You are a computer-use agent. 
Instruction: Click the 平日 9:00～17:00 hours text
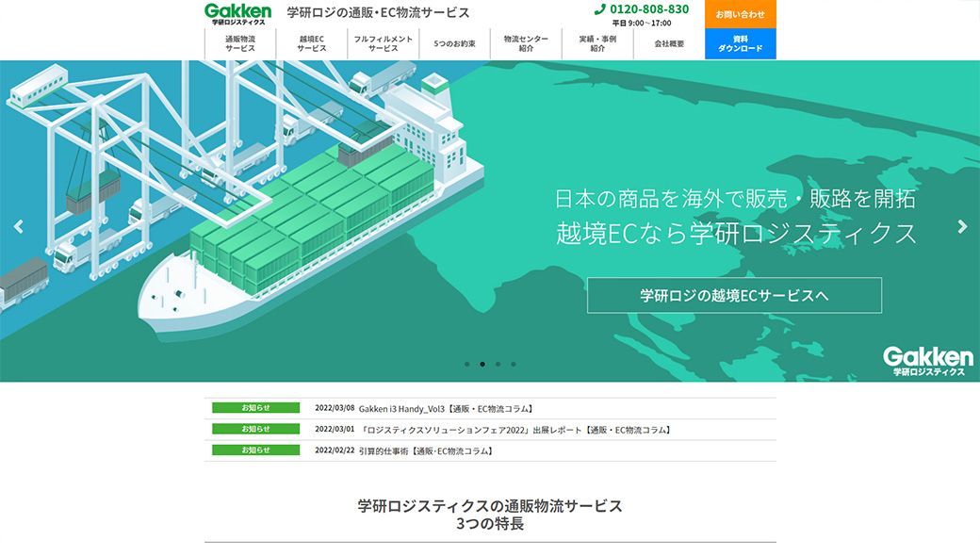(x=642, y=24)
